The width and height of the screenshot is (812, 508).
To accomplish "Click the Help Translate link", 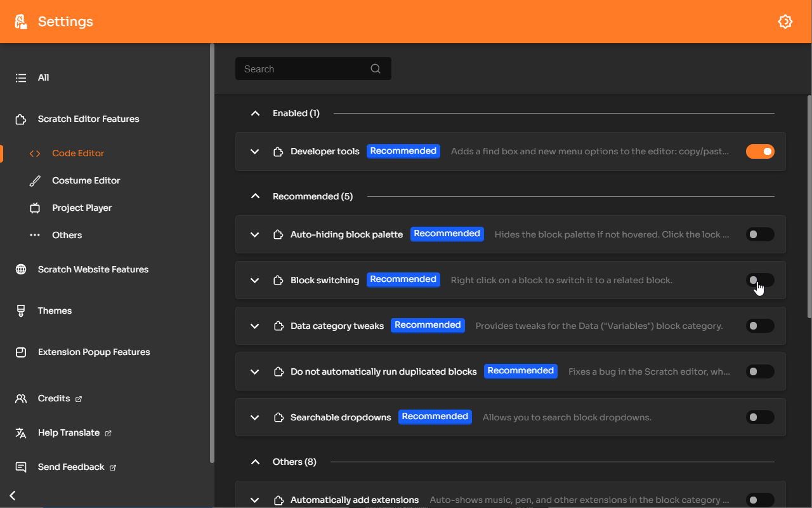I will (68, 432).
